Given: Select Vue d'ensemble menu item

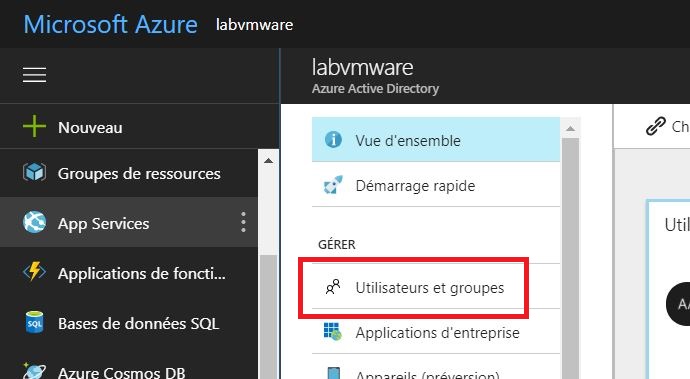Looking at the screenshot, I should point(436,140).
